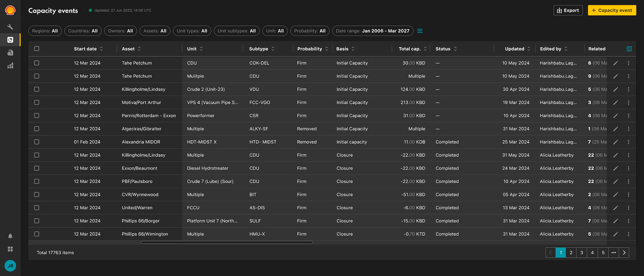The height and width of the screenshot is (276, 644).
Task: Open notifications bell icon
Action: pos(10,236)
